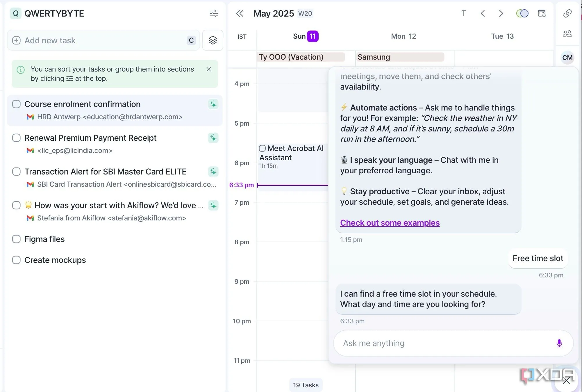582x392 pixels.
Task: Click the Ask me anything chat input
Action: coord(453,343)
